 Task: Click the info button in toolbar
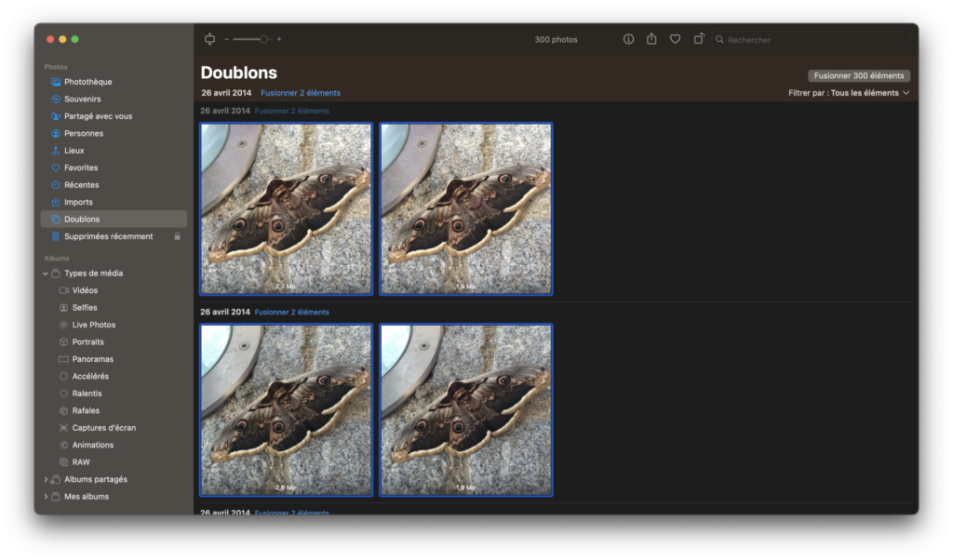[628, 39]
